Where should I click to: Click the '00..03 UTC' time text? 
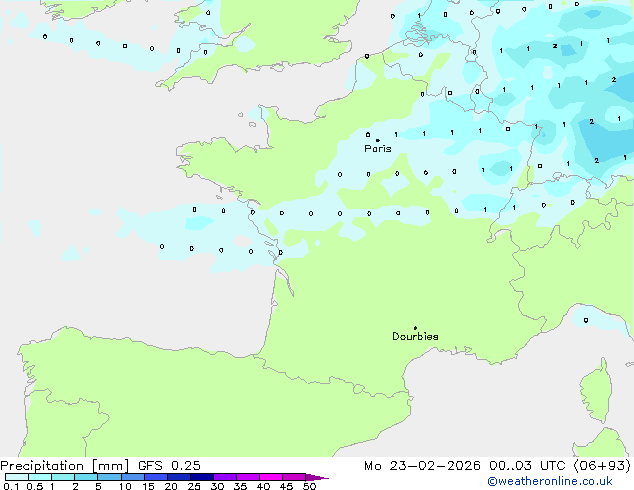click(x=527, y=466)
